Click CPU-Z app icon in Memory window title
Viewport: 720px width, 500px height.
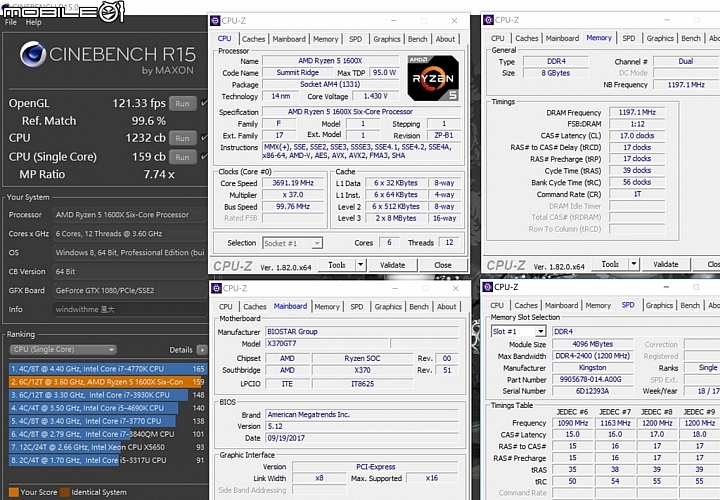point(489,20)
